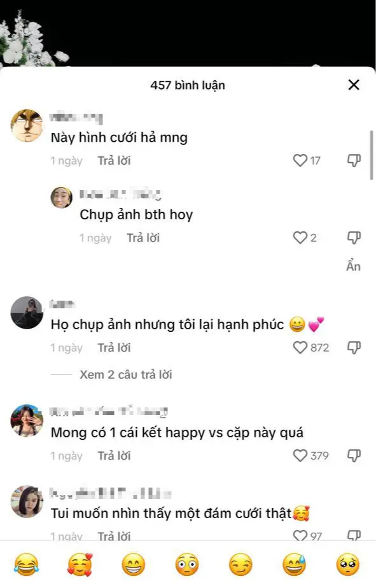This screenshot has height=588, width=376.
Task: Collapse replies with the "Ẩn" link
Action: coord(354,266)
